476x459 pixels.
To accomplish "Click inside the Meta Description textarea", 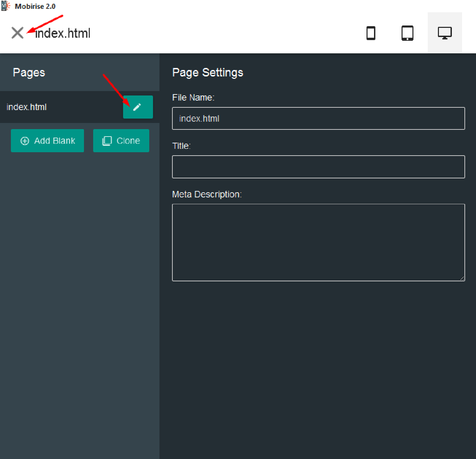I will pos(318,242).
